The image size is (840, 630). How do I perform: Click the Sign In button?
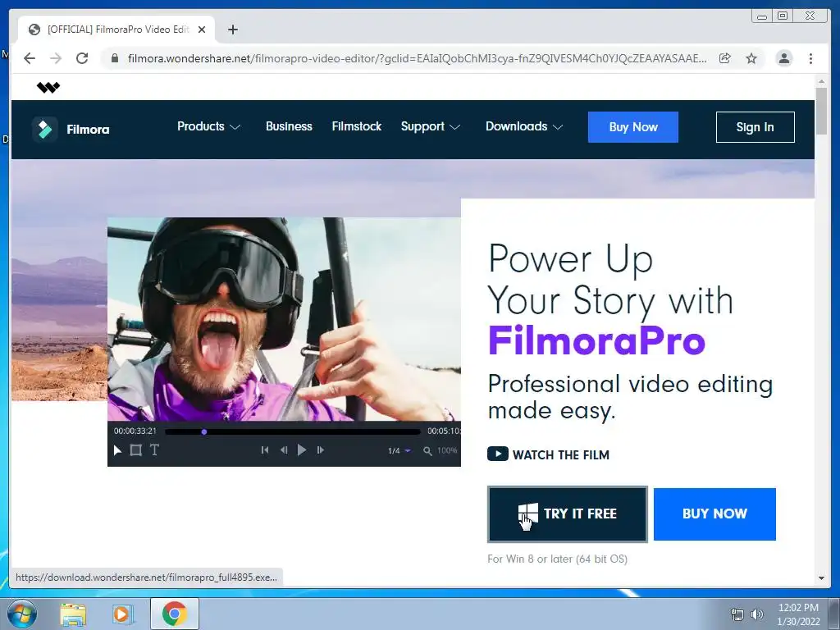coord(755,127)
